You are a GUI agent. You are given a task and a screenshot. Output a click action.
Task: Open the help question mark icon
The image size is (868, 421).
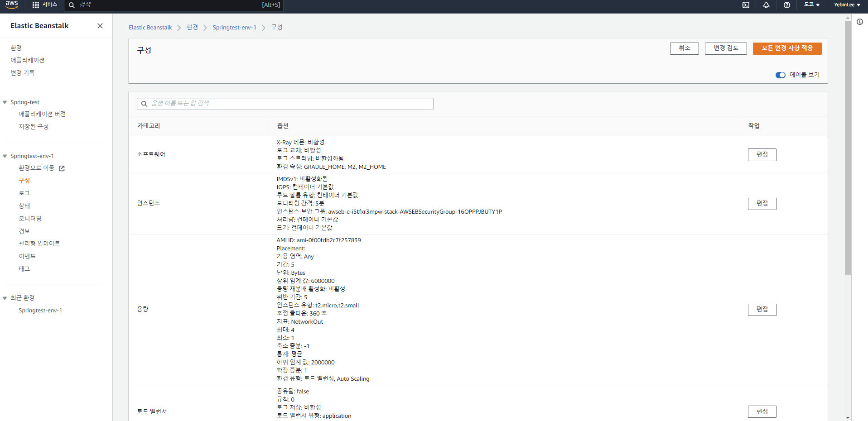pos(787,5)
